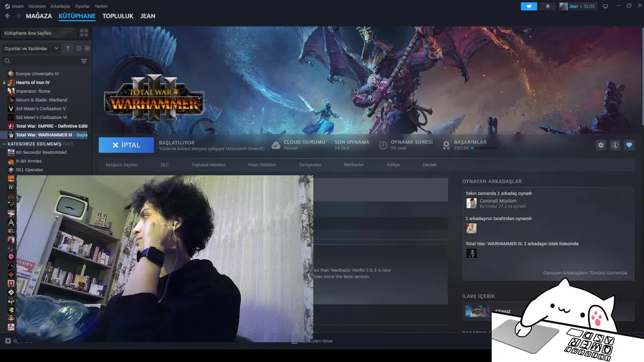Toggle favorite heart for Warhammer III
The image size is (644, 362).
(629, 145)
